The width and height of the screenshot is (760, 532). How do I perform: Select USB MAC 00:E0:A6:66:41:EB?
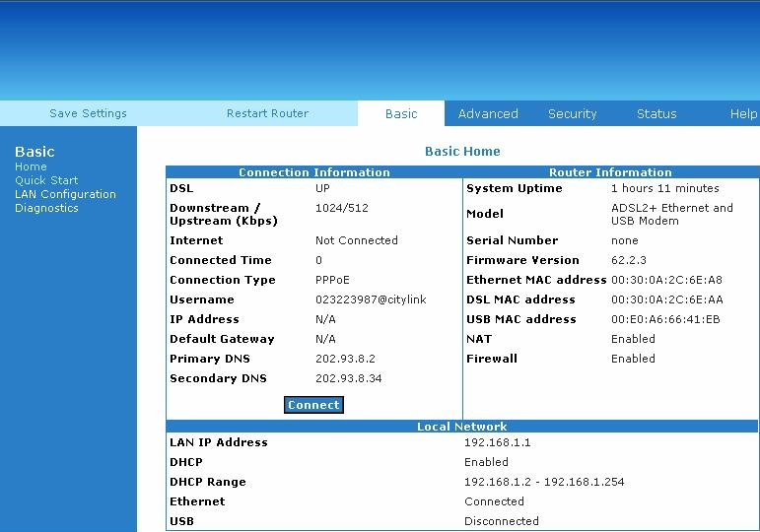pos(665,319)
